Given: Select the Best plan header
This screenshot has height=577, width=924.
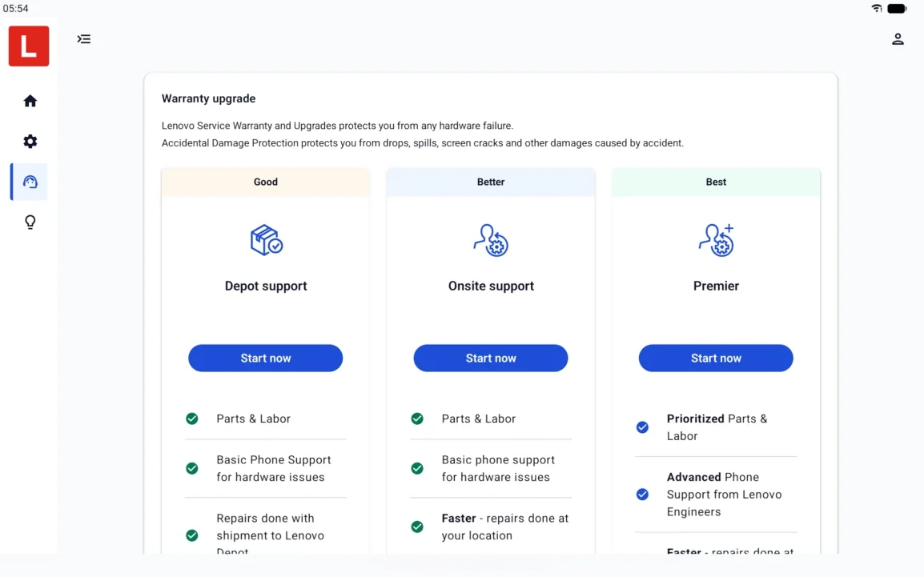Looking at the screenshot, I should pyautogui.click(x=716, y=182).
